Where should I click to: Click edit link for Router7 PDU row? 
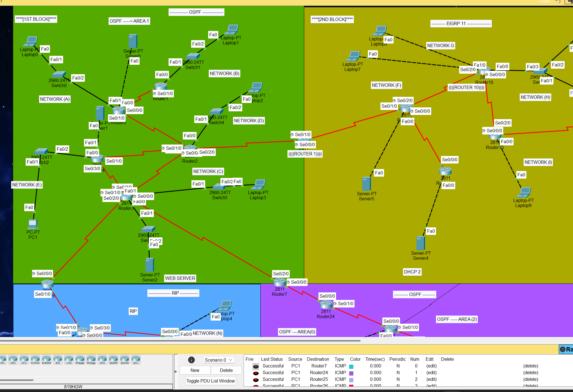click(431, 366)
